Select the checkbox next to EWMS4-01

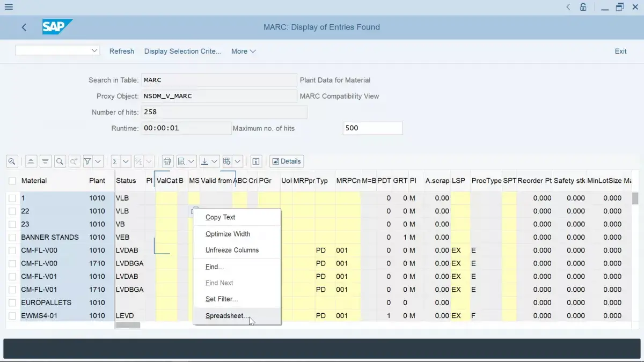(x=12, y=315)
